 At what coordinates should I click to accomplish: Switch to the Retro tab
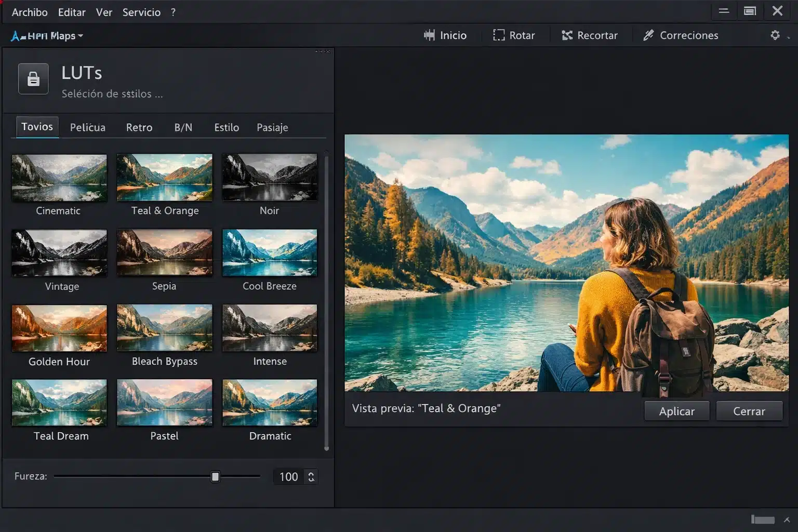[x=139, y=127]
